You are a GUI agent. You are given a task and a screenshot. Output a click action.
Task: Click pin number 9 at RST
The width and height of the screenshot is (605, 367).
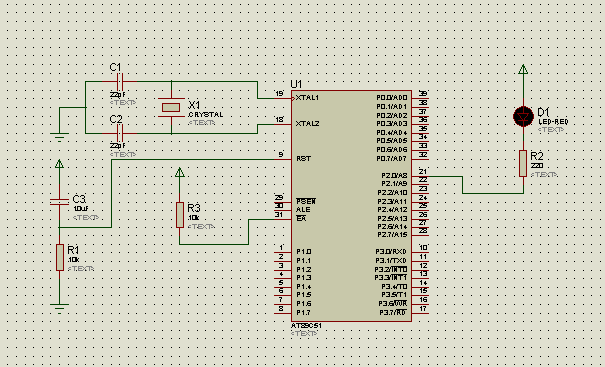[281, 154]
